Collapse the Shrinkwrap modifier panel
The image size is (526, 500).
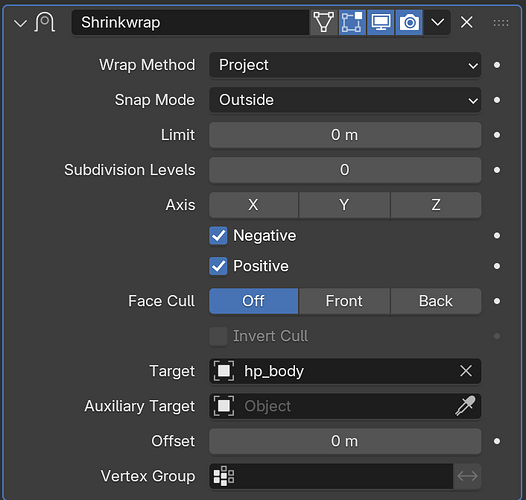pos(20,23)
